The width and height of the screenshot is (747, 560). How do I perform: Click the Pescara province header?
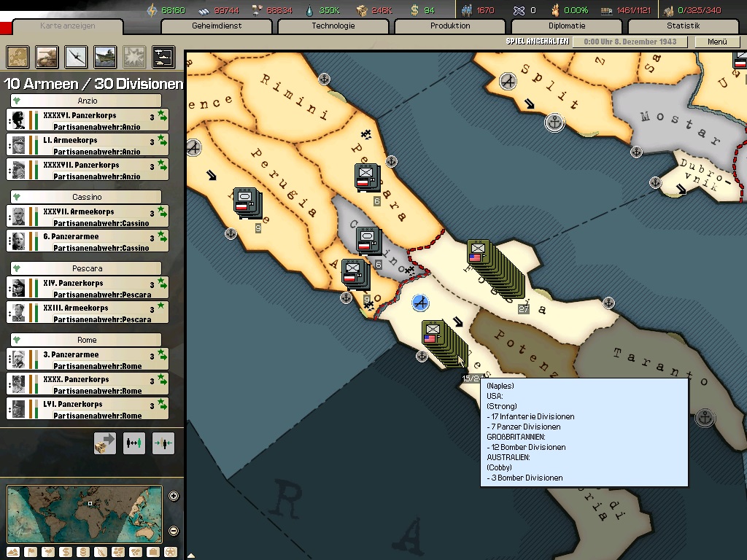(86, 268)
